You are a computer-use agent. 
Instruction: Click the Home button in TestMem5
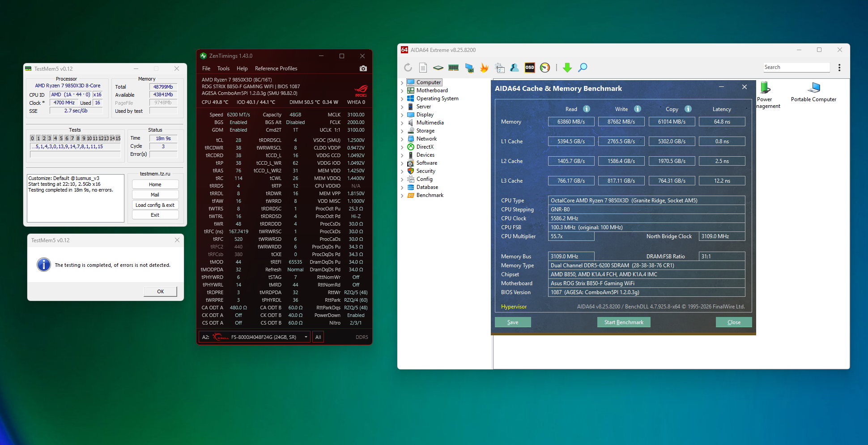pyautogui.click(x=155, y=184)
